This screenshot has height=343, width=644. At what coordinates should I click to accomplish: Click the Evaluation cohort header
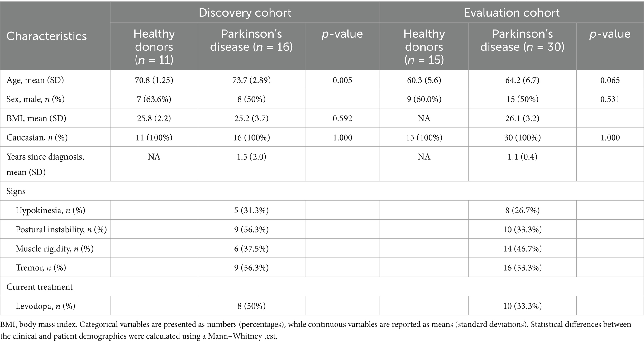click(512, 12)
